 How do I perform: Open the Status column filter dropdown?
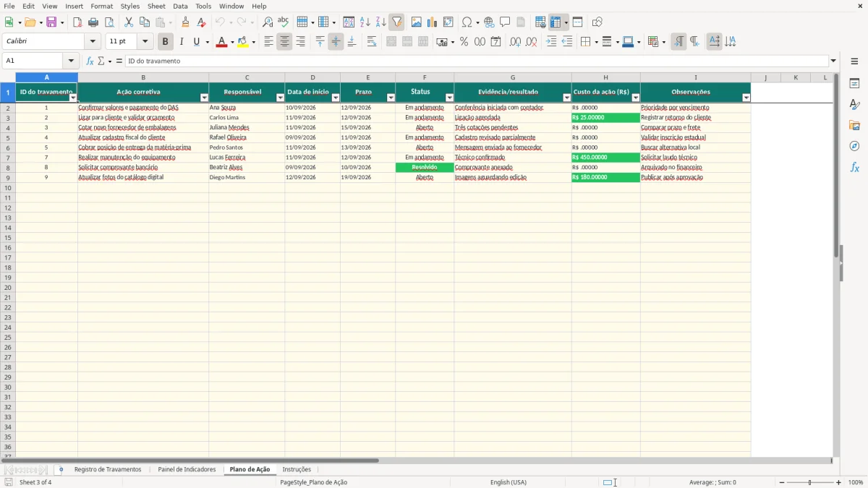tap(449, 98)
